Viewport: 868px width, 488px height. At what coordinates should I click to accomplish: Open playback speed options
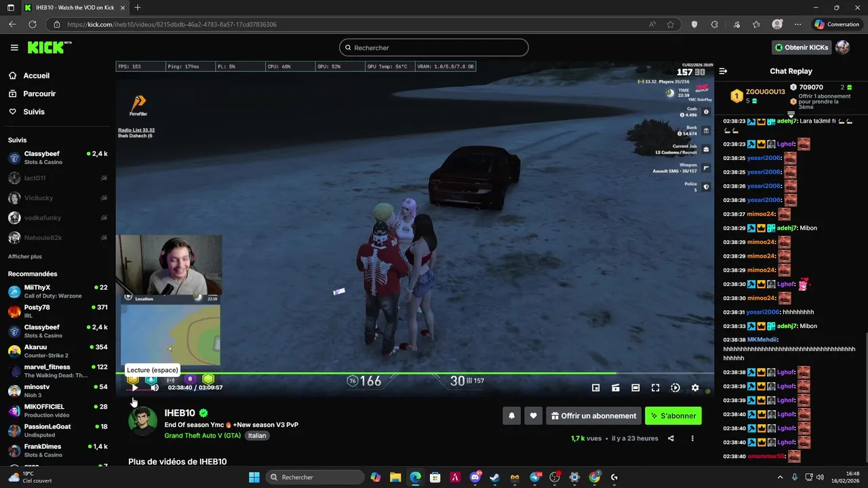point(675,388)
